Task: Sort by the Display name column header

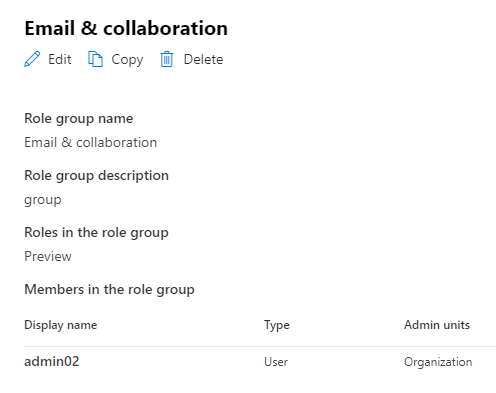Action: (61, 325)
